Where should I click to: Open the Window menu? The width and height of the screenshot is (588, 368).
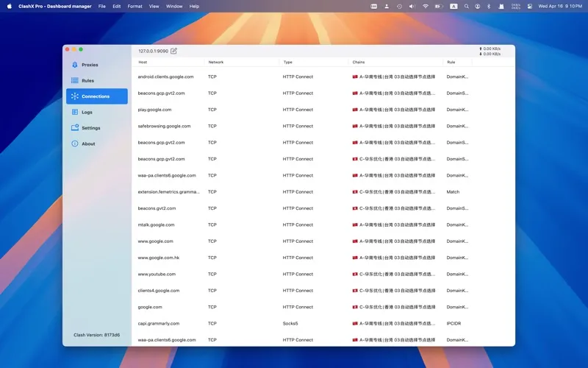pyautogui.click(x=174, y=6)
